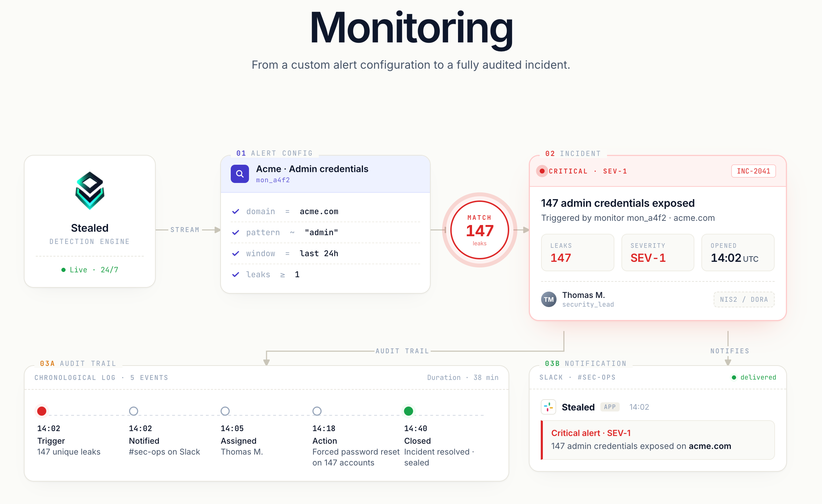Click the Live 24/7 status indicator
Image resolution: width=822 pixels, height=504 pixels.
pos(90,270)
